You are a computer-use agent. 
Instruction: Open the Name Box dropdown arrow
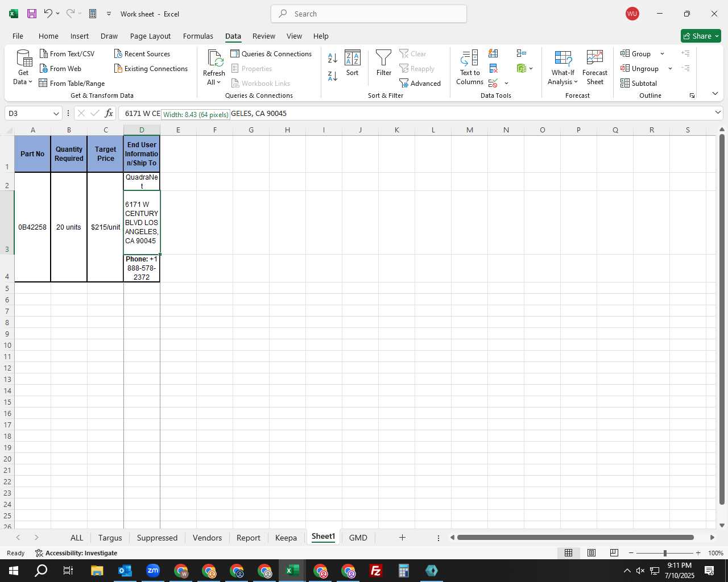pos(56,114)
